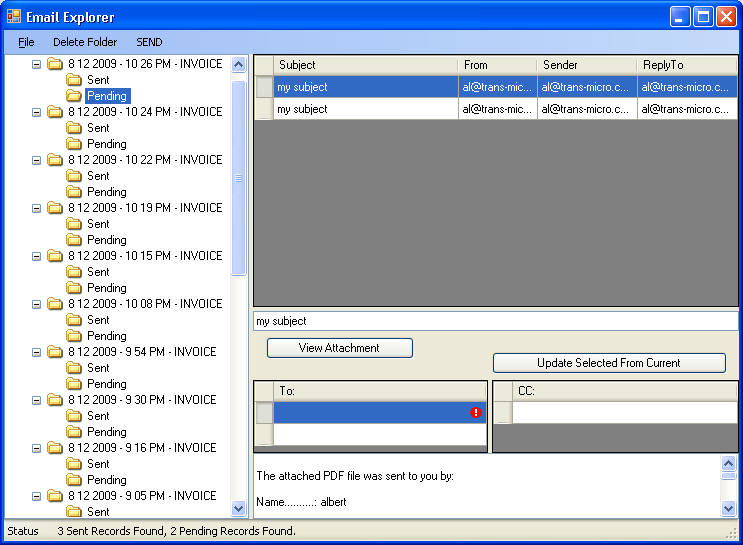
Task: Click Pending folder icon under 10 22 PM
Action: coord(74,191)
